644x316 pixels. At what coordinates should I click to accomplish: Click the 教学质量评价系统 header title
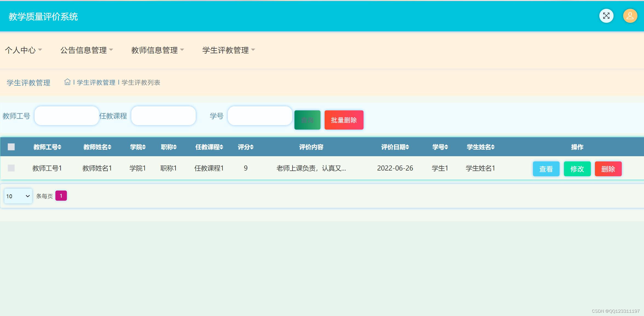[x=43, y=17]
